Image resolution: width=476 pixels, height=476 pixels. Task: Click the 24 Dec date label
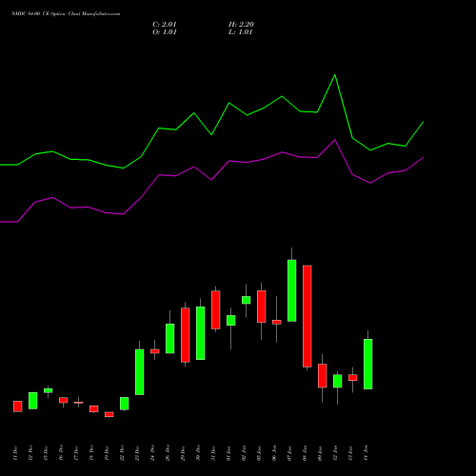coord(152,453)
